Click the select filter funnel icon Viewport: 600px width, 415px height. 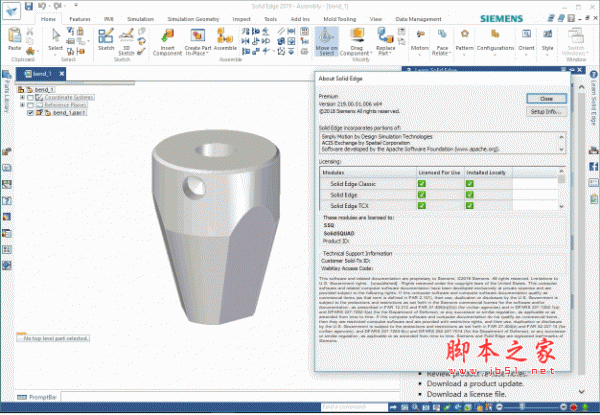70,31
